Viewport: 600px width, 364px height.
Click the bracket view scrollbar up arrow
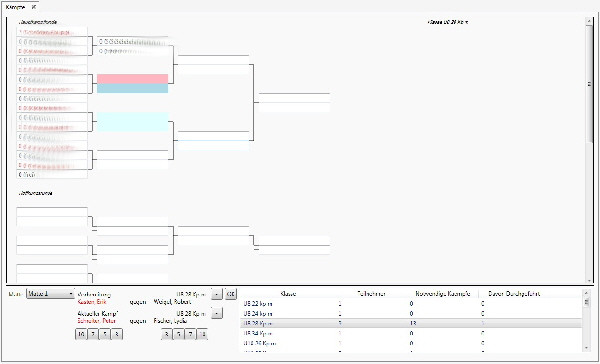(x=589, y=22)
